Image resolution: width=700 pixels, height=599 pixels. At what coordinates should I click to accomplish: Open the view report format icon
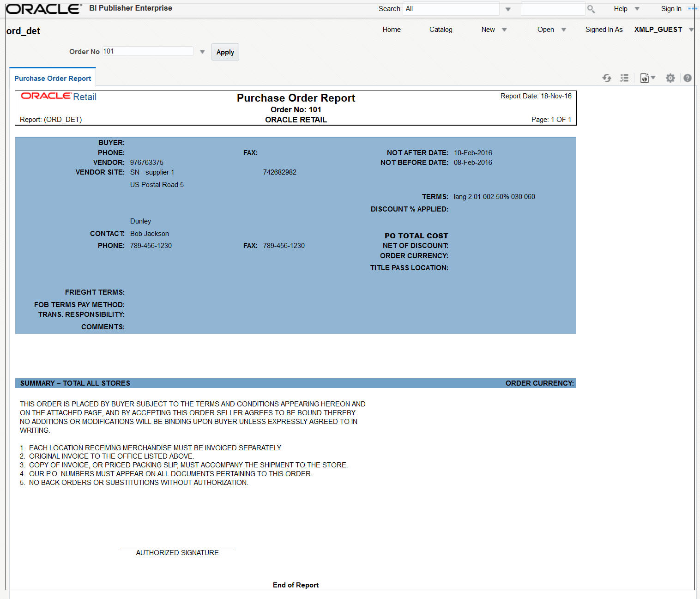pyautogui.click(x=647, y=78)
